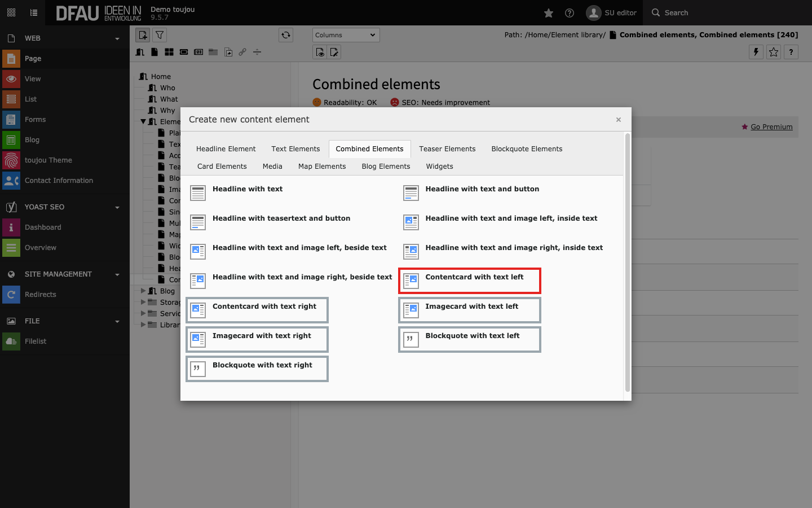812x508 pixels.
Task: Collapse the YOAST SEO module group
Action: point(117,207)
